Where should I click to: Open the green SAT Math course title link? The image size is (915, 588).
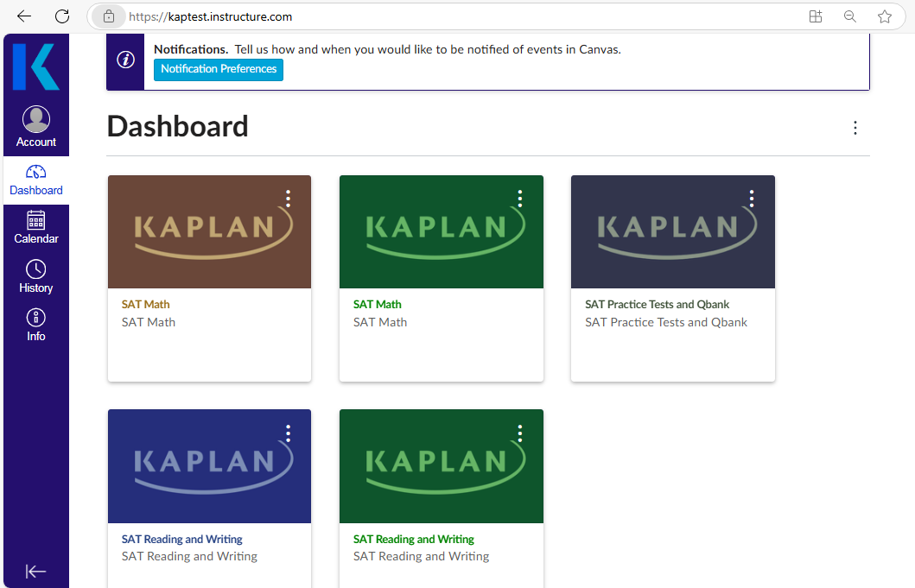tap(378, 305)
